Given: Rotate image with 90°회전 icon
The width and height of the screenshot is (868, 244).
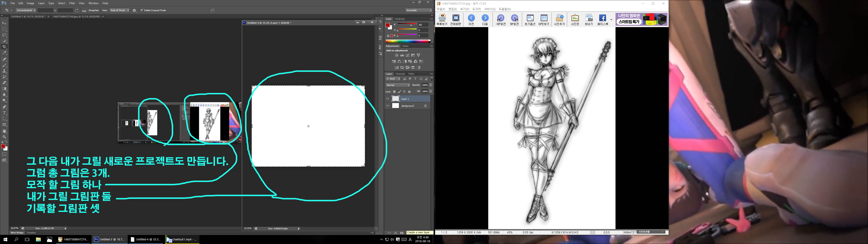Looking at the screenshot, I should tap(514, 20).
